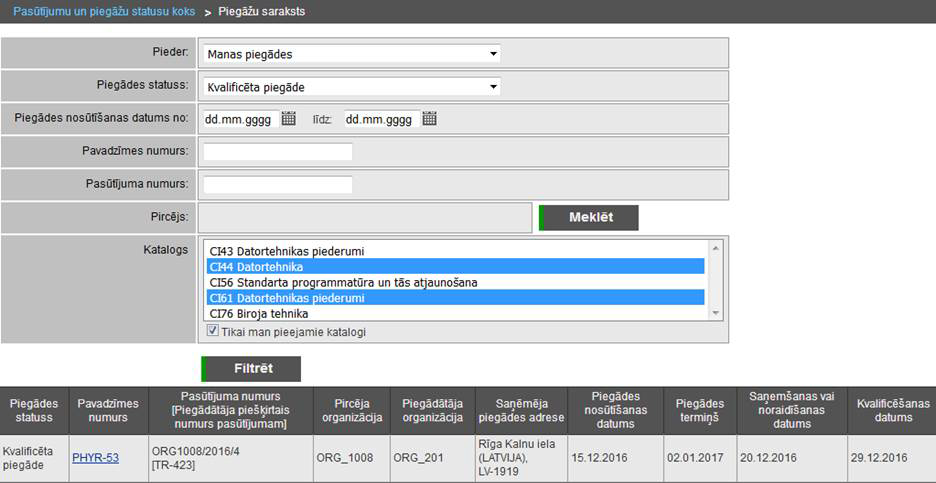Viewport: 936px width, 483px height.
Task: Toggle 'Tikai man pieejamie katalogi' checkbox
Action: coord(212,331)
